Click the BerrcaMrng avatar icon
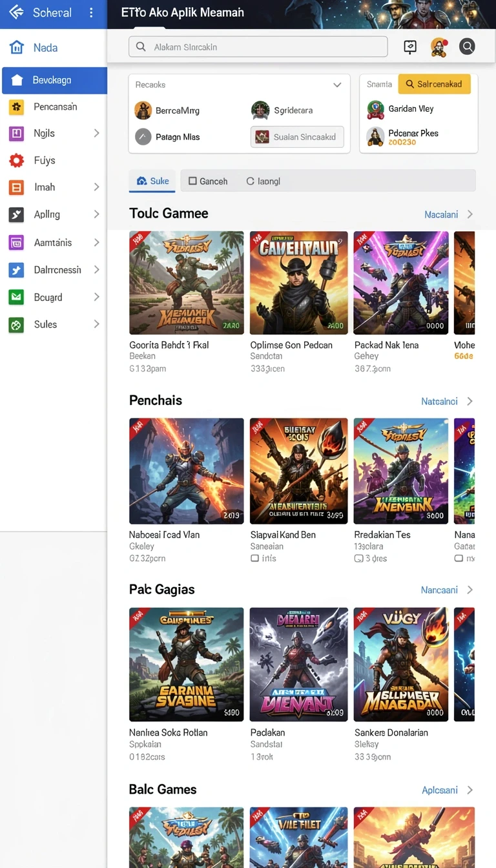496x868 pixels. pyautogui.click(x=143, y=110)
